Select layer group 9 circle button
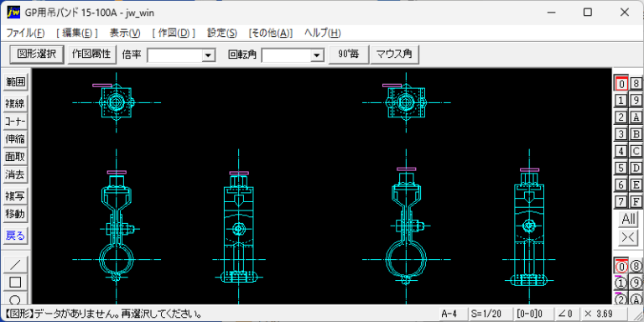Image resolution: width=644 pixels, height=322 pixels. [x=636, y=283]
